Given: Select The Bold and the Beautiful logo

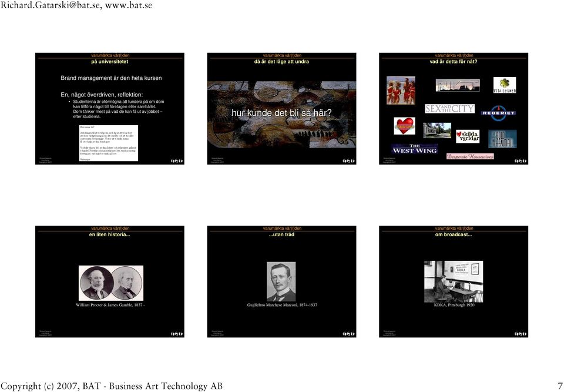Looking at the screenshot, I should (502, 139).
